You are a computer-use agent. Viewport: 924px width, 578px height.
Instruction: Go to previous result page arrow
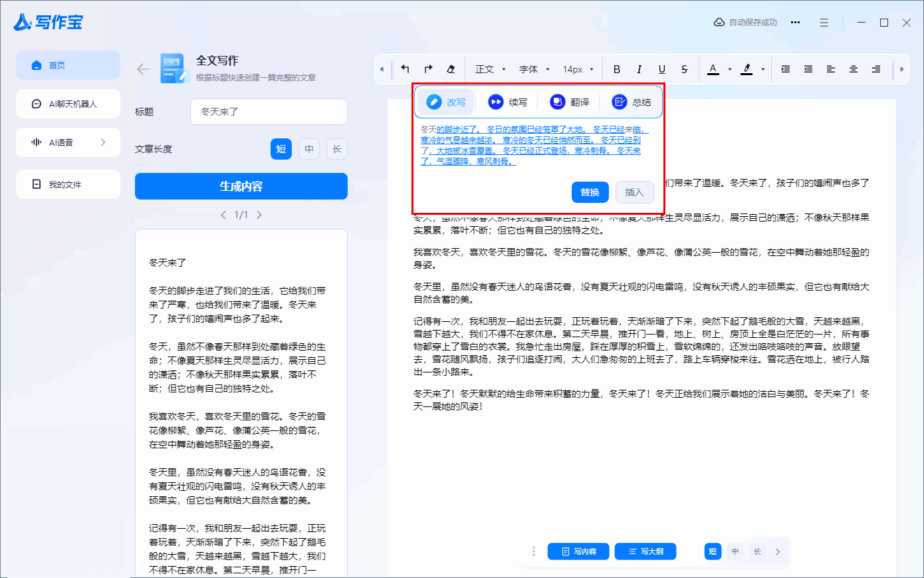coord(223,215)
